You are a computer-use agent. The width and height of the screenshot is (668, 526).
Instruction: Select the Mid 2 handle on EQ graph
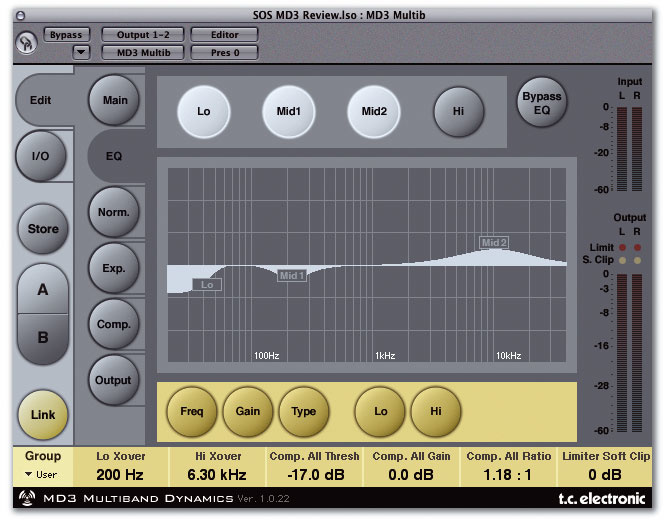pyautogui.click(x=494, y=243)
